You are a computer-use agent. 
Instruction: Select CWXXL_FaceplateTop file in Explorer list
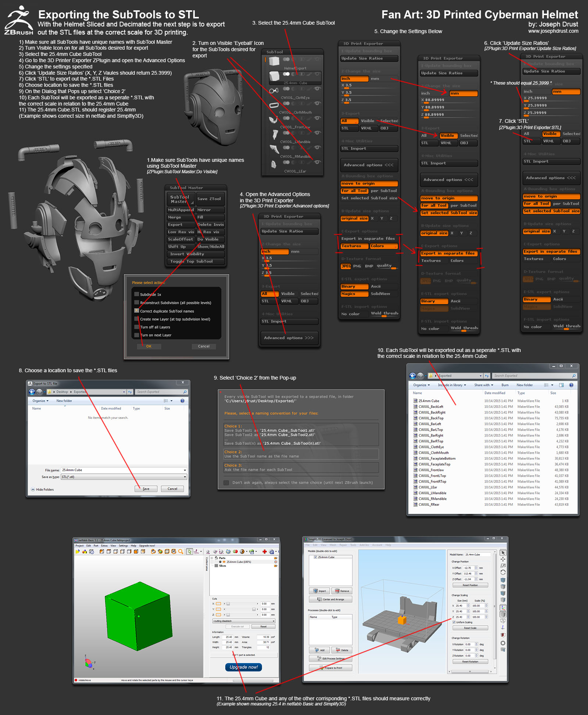point(434,464)
